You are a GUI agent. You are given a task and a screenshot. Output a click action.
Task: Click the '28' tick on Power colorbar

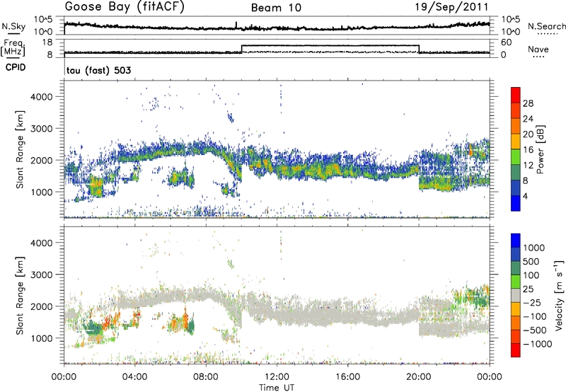point(528,103)
